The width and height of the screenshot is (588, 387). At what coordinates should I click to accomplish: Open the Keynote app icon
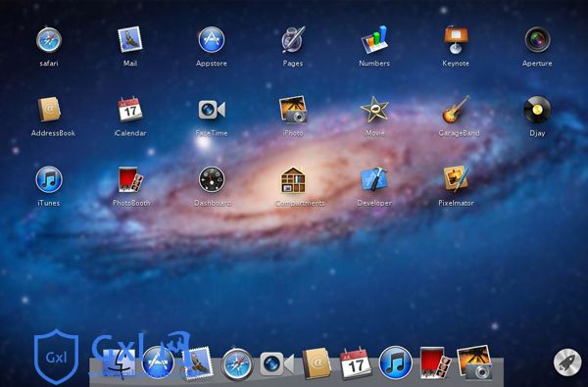[x=456, y=40]
